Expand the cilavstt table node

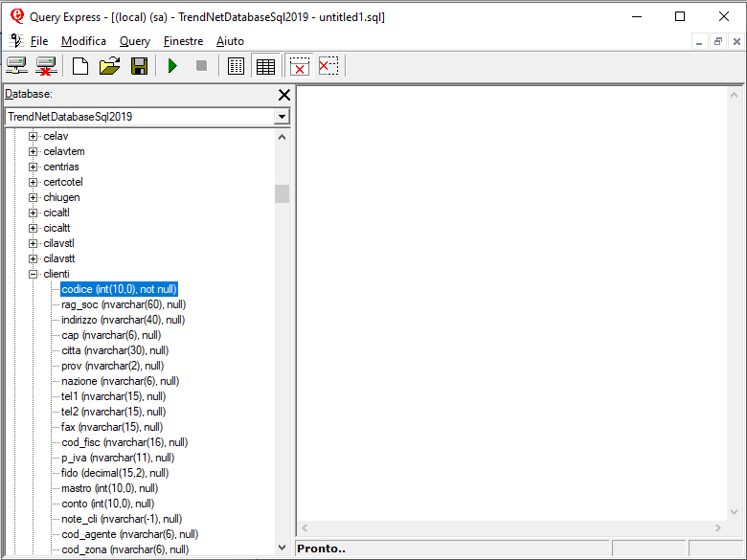tap(33, 258)
